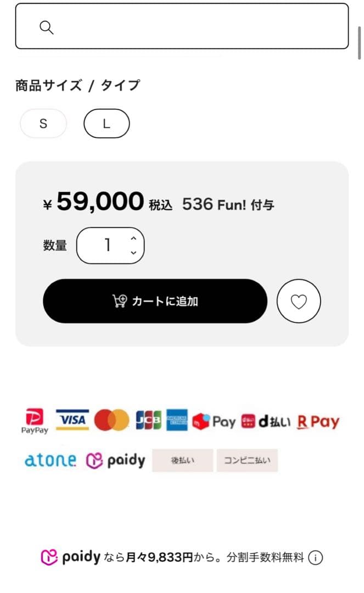Image resolution: width=364 pixels, height=593 pixels.
Task: Toggle the heart favorite button
Action: pos(299,301)
